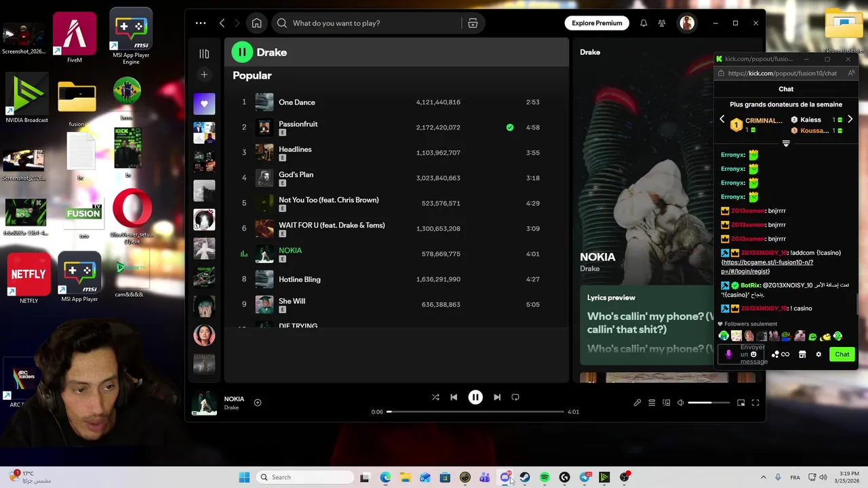
Task: Open the Browse icon in Spotify search bar
Action: 473,23
